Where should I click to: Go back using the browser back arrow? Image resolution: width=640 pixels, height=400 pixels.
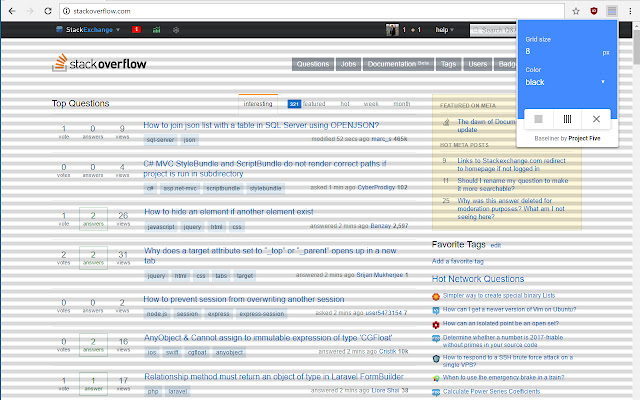pos(12,11)
